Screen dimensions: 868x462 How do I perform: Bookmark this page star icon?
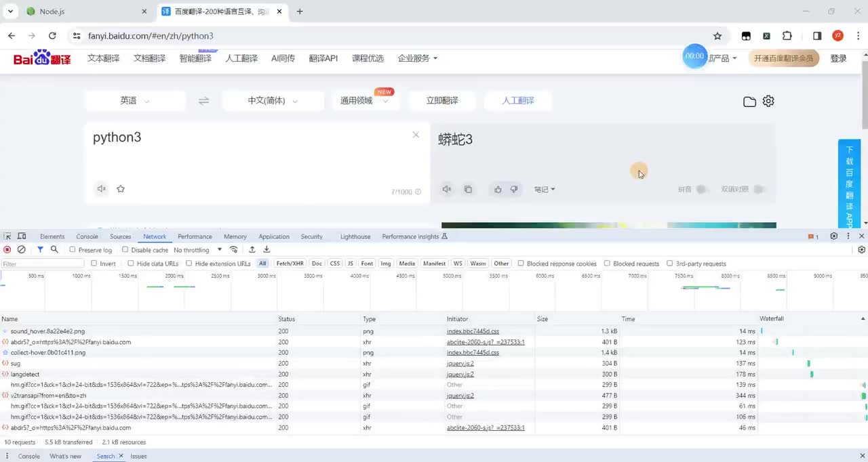(x=717, y=36)
